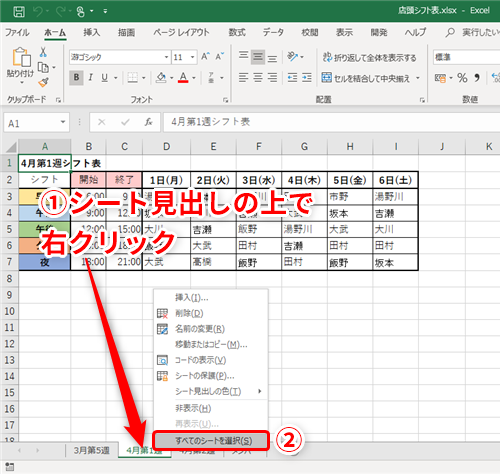Viewport: 500px width, 474px height.
Task: Choose 名前の変更(R) in context menu
Action: click(211, 329)
